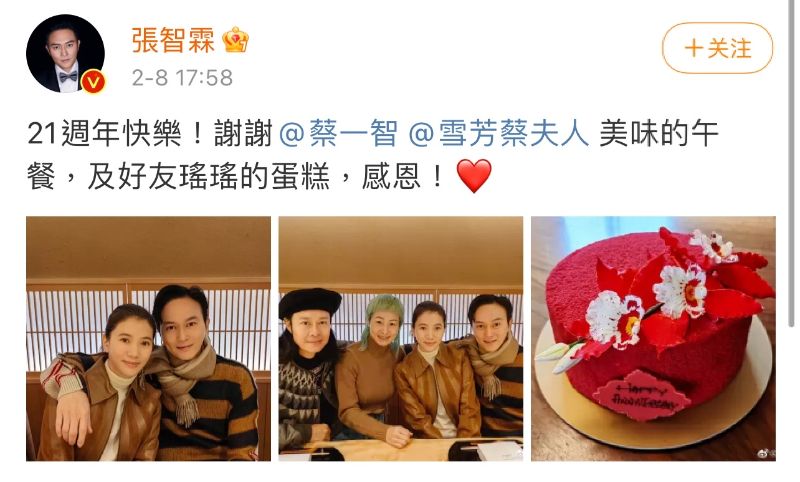Open the red anniversary cake photo
This screenshot has height=482, width=800.
(654, 339)
